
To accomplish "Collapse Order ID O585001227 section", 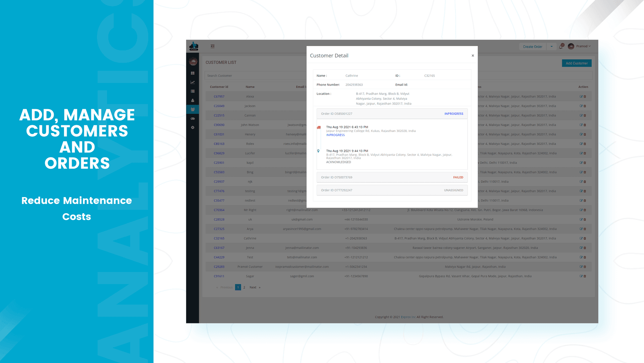I will [392, 114].
